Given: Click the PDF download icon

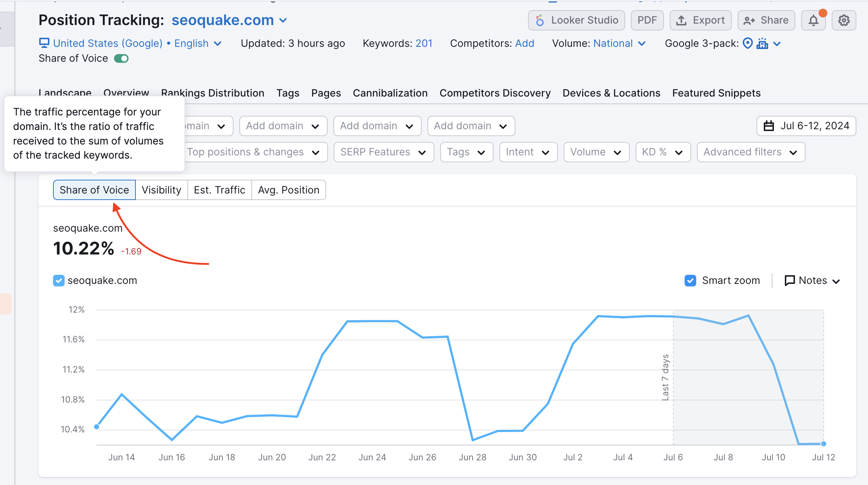Looking at the screenshot, I should coord(648,20).
